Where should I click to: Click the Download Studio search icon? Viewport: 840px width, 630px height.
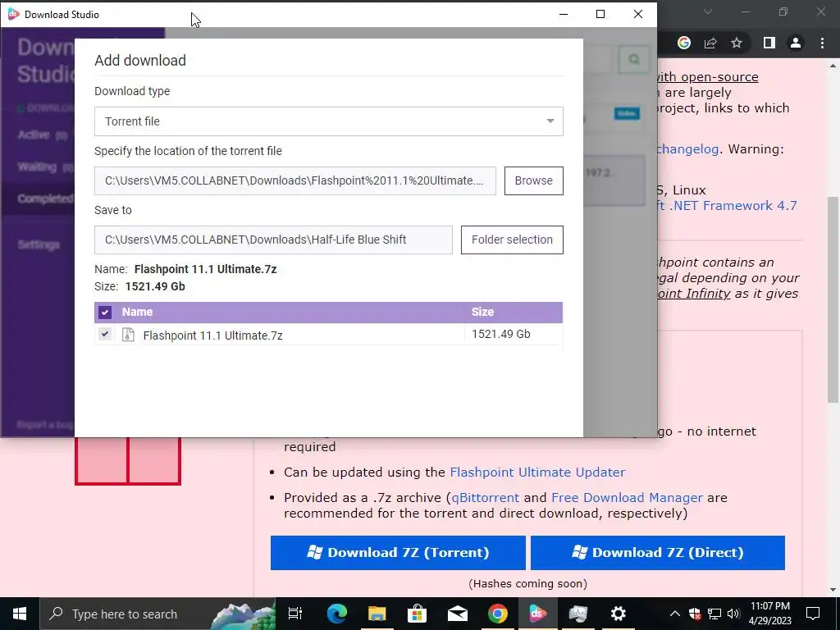click(x=634, y=59)
